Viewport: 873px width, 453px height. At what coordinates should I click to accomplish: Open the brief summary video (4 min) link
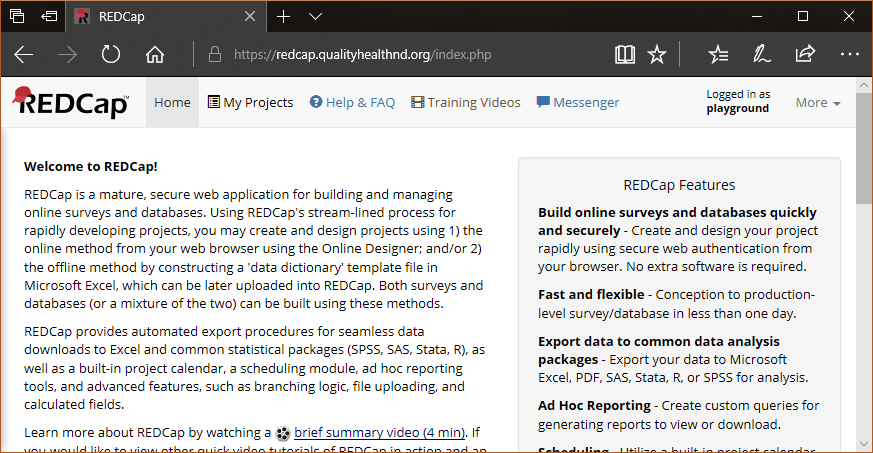(379, 432)
